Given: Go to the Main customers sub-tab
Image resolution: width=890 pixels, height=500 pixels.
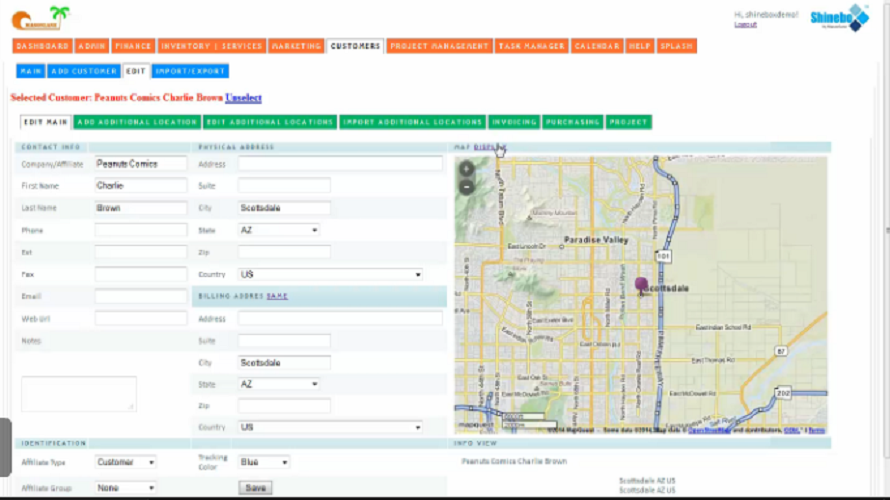Looking at the screenshot, I should [31, 71].
